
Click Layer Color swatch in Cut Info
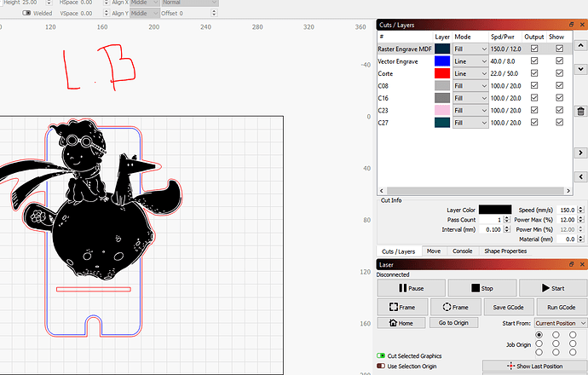tap(495, 210)
